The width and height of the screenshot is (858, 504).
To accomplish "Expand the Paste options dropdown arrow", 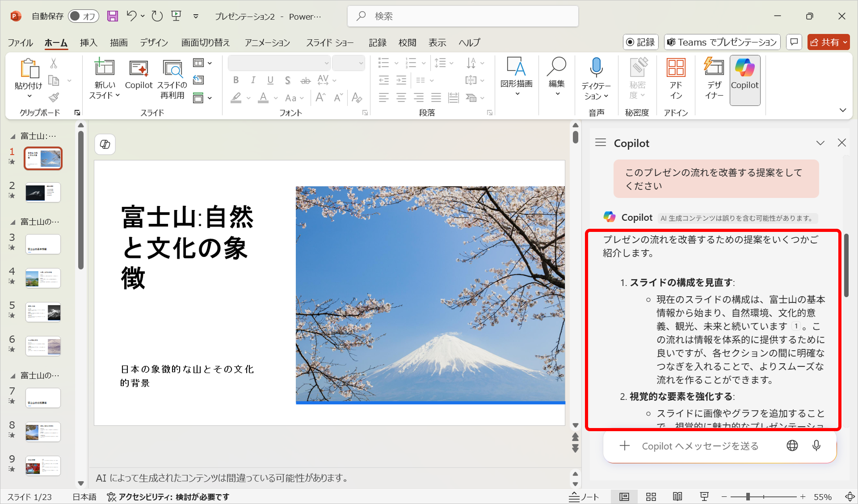I will 29,96.
